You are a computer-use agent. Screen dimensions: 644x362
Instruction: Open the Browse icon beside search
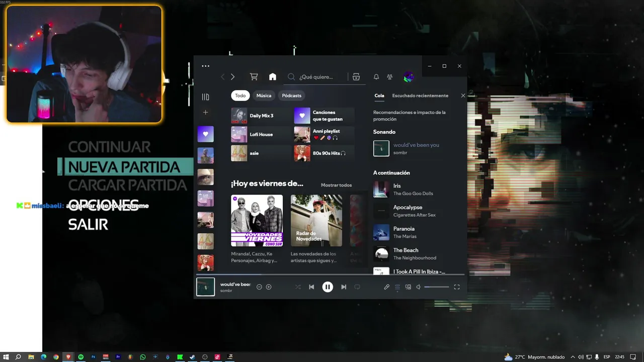point(356,77)
